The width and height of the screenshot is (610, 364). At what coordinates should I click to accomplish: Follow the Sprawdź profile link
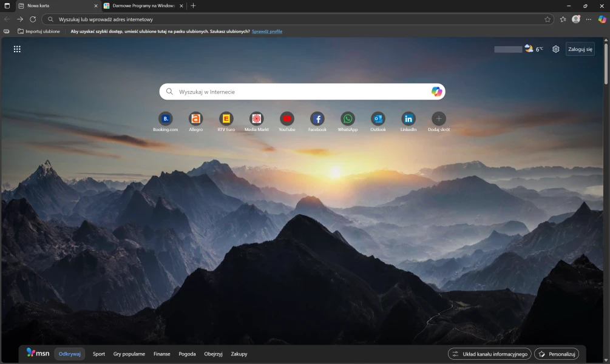coord(267,31)
